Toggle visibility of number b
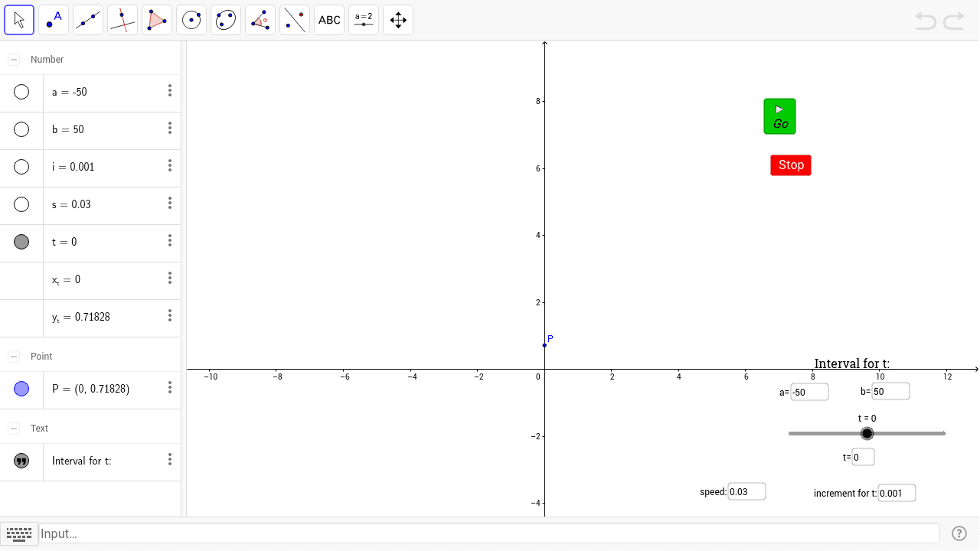Screen dimensions: 980x551 click(21, 129)
